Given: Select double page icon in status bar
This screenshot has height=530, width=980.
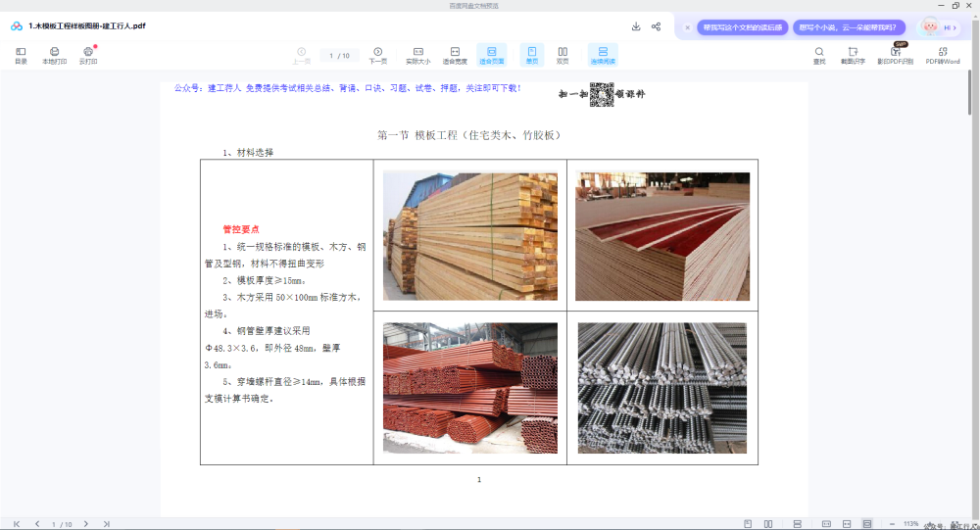Looking at the screenshot, I should (768, 524).
